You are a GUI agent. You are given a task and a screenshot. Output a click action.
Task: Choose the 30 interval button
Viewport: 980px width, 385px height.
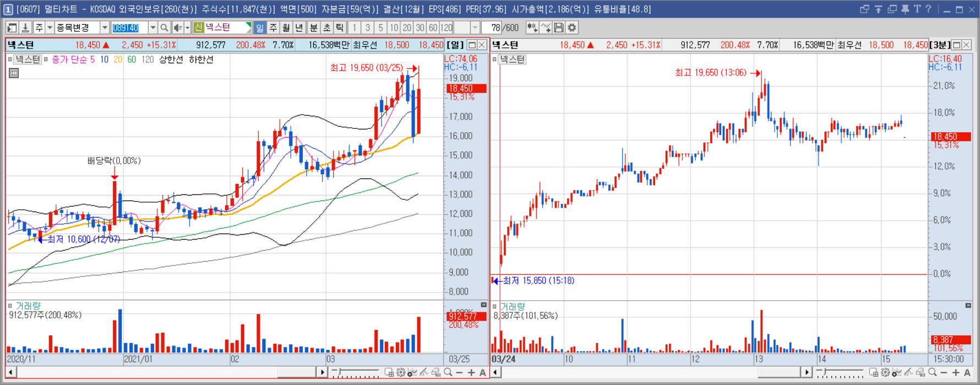click(420, 28)
